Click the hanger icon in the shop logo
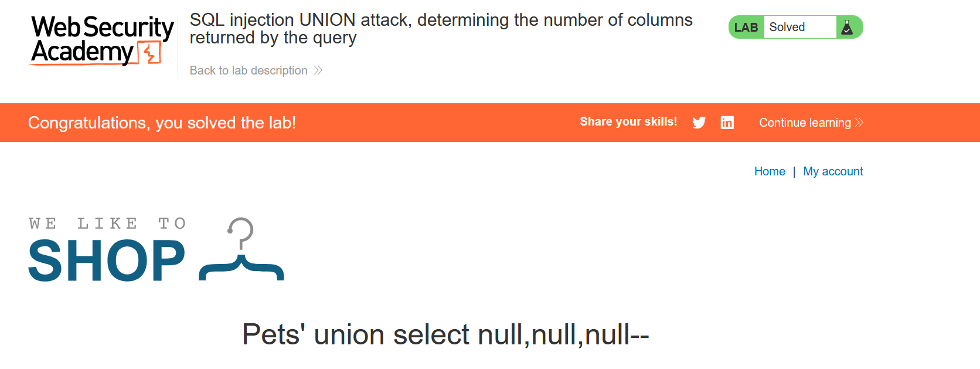 [x=241, y=250]
